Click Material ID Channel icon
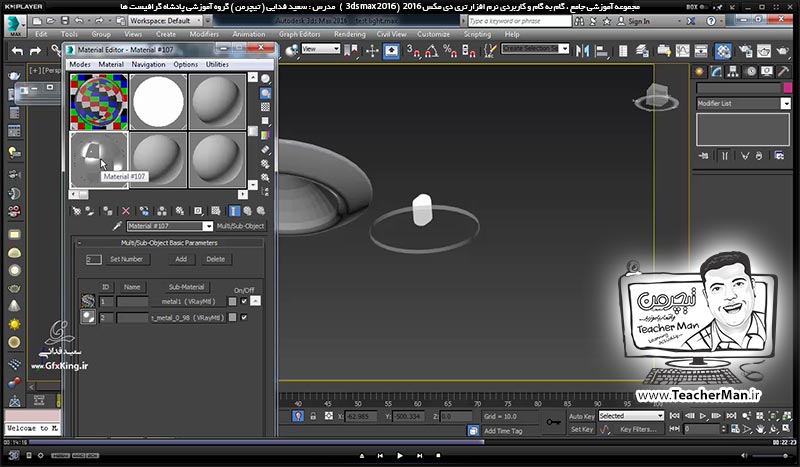The width and height of the screenshot is (800, 467). (198, 211)
